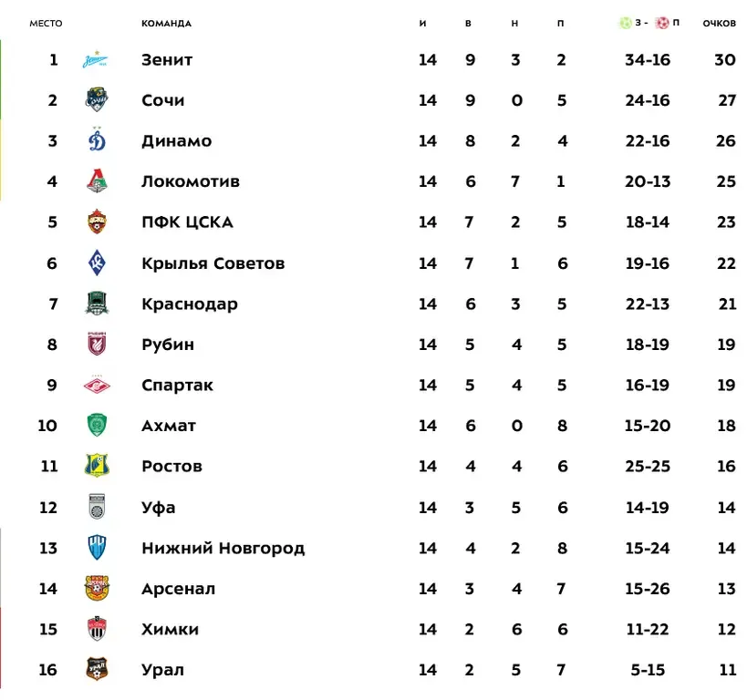Screen dimensions: 747x700
Task: Click the МЕСТО column header
Action: point(46,23)
